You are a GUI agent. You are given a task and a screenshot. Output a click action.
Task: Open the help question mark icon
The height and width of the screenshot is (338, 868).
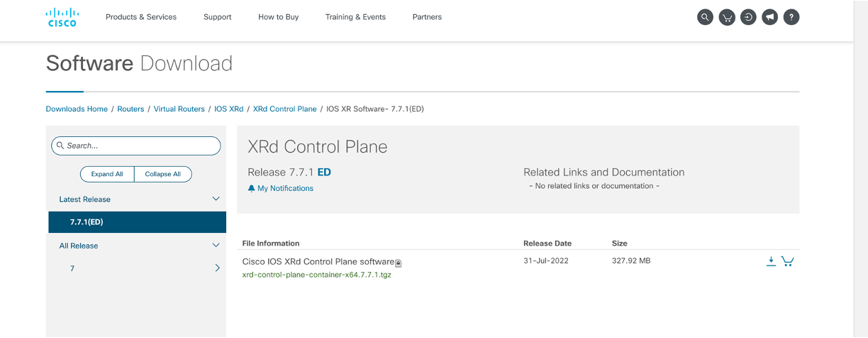click(x=791, y=17)
